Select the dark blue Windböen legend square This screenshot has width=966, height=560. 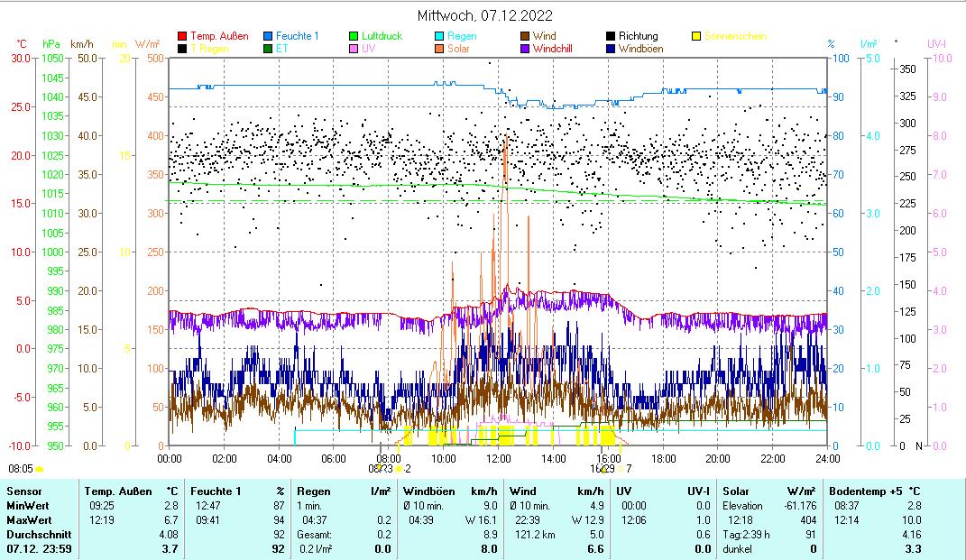611,49
